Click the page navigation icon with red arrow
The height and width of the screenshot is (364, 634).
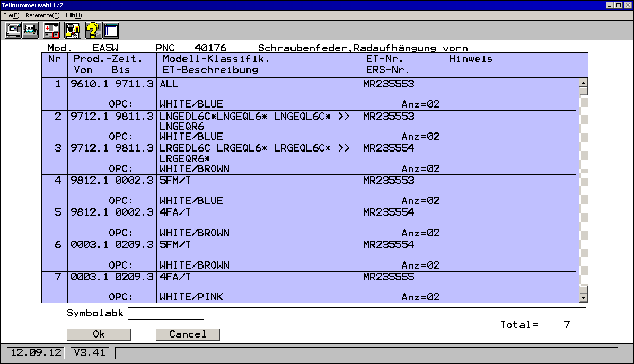(51, 30)
